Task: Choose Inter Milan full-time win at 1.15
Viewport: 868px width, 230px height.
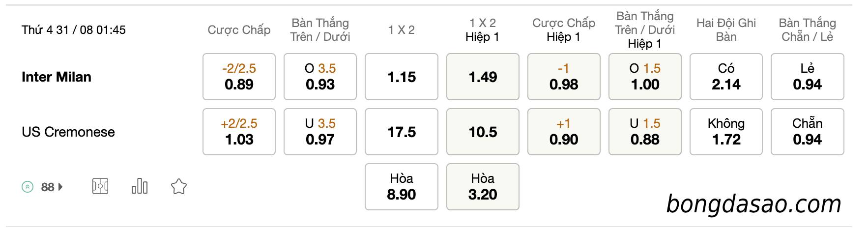Action: [402, 77]
